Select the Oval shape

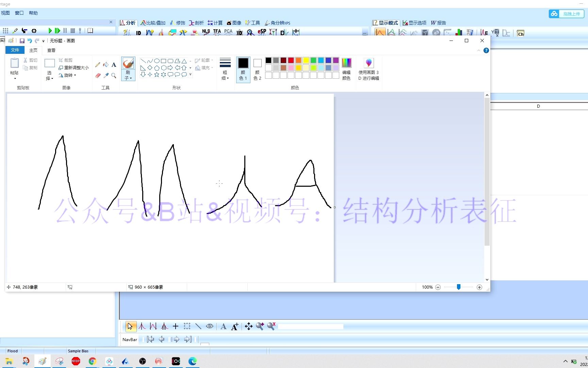(x=157, y=61)
